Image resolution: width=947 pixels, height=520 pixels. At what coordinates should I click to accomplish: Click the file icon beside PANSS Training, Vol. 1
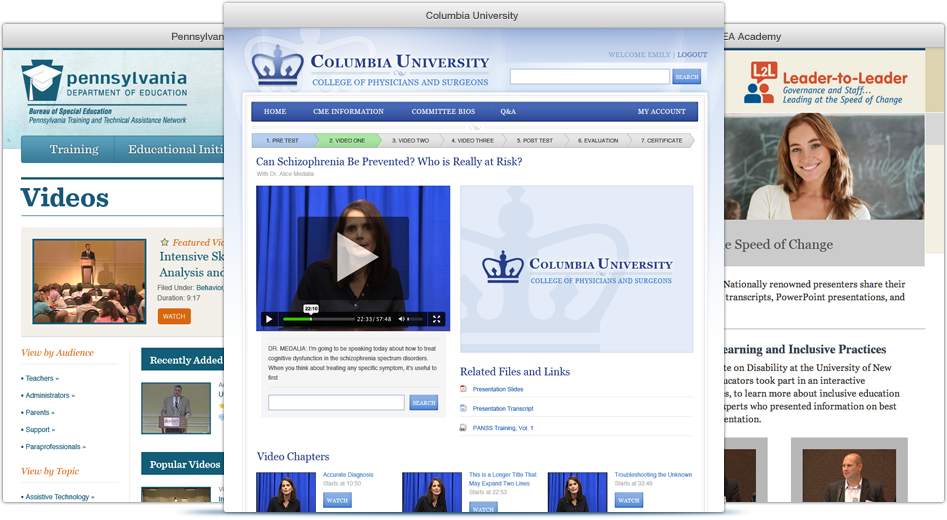[x=463, y=428]
